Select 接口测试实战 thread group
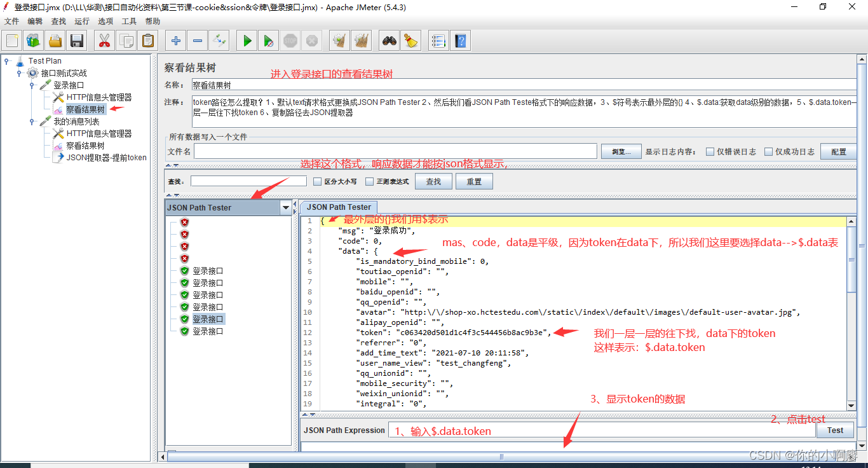 click(64, 73)
